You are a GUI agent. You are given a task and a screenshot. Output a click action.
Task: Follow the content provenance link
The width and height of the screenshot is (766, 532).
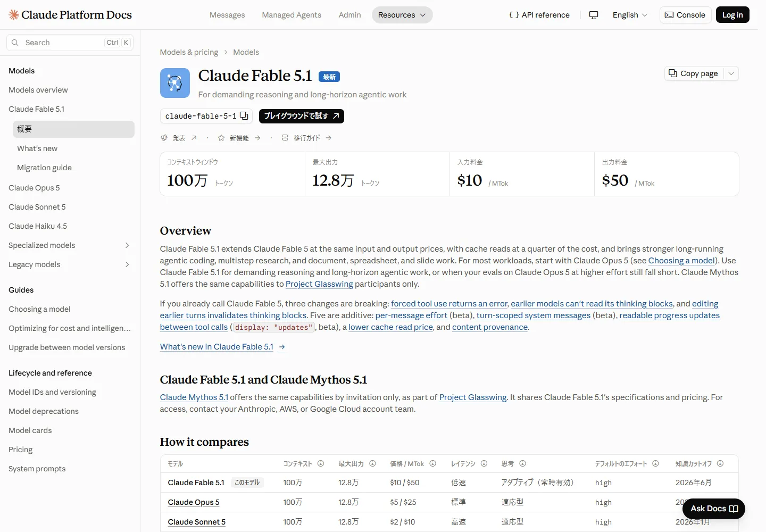tap(490, 327)
